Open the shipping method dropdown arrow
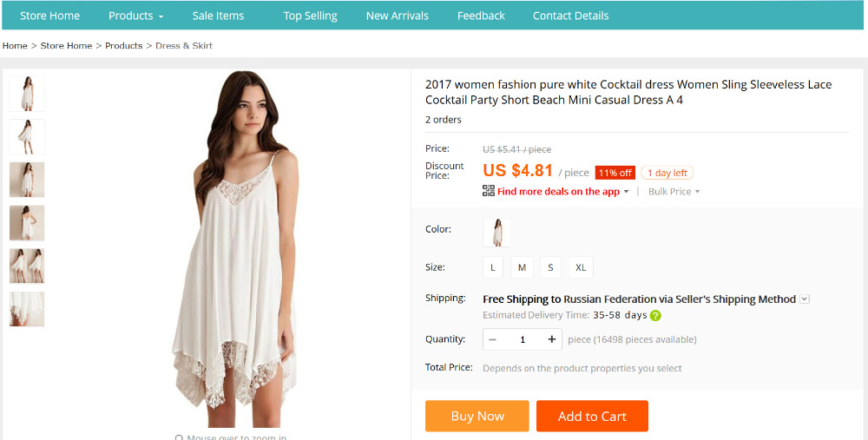The width and height of the screenshot is (868, 440). [805, 299]
